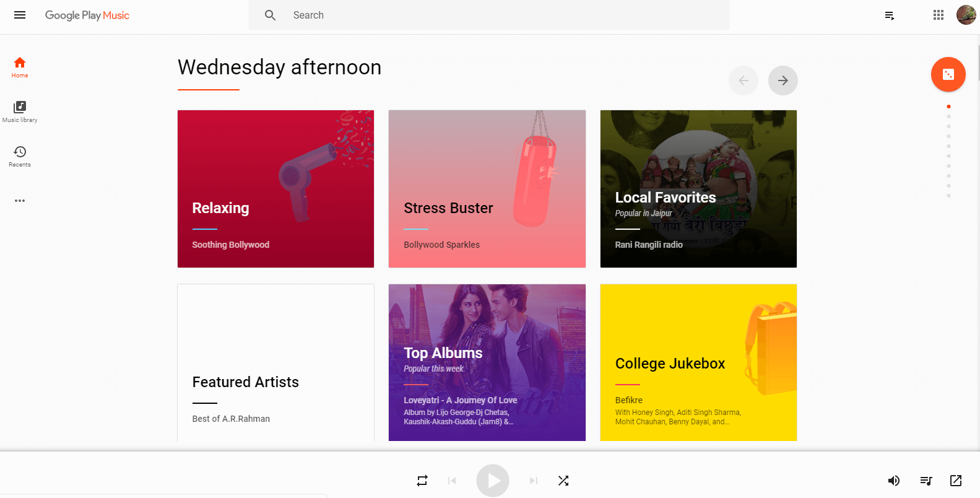Open the mini player pop-out
Viewport: 980px width, 498px height.
(x=956, y=481)
